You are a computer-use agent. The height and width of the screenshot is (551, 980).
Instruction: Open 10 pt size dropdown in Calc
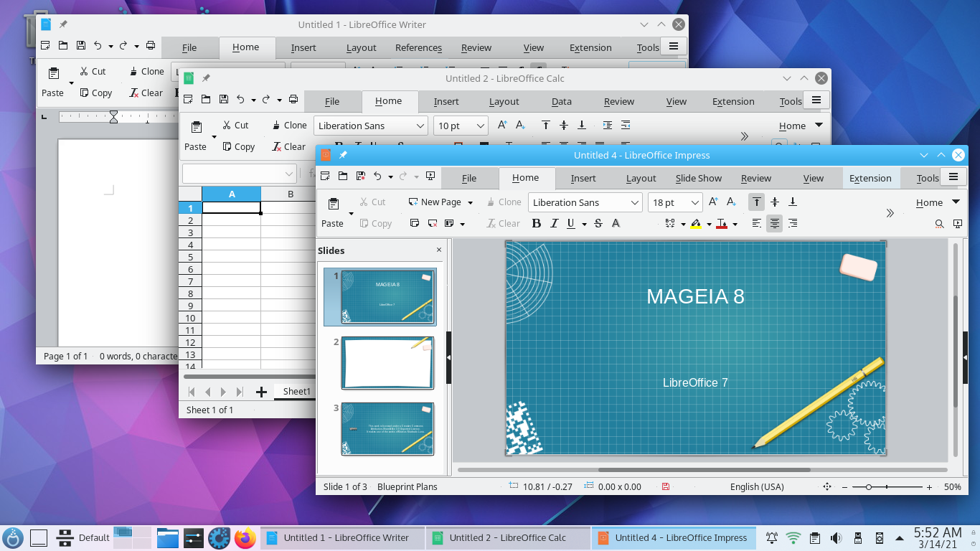481,126
